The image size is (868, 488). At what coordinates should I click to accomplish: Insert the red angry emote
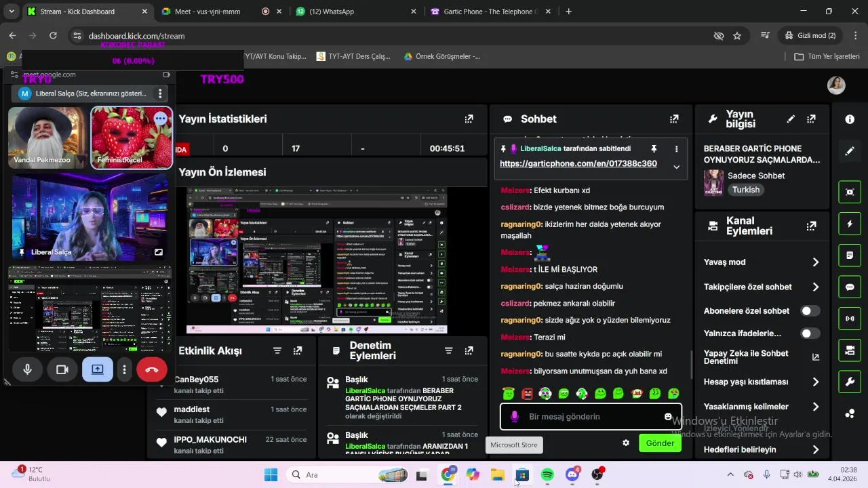pyautogui.click(x=527, y=393)
